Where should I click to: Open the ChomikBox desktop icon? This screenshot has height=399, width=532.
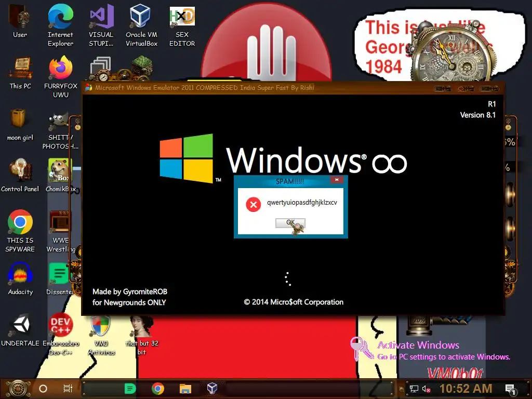pyautogui.click(x=60, y=176)
